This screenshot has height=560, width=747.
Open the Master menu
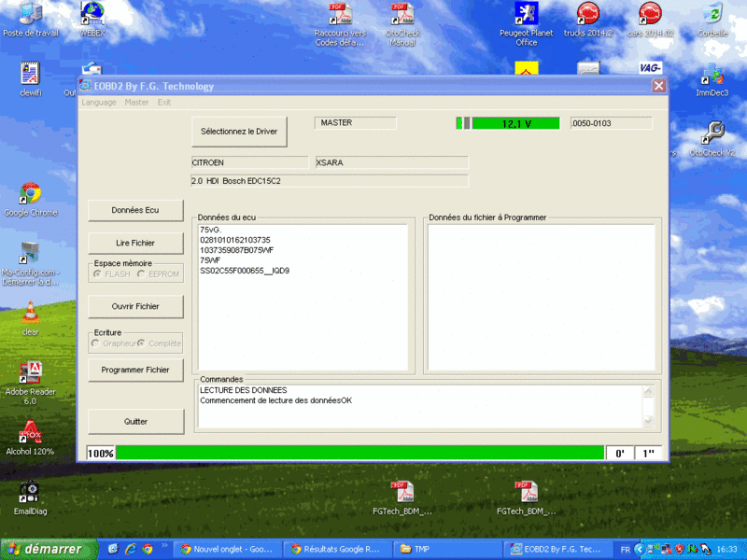136,103
